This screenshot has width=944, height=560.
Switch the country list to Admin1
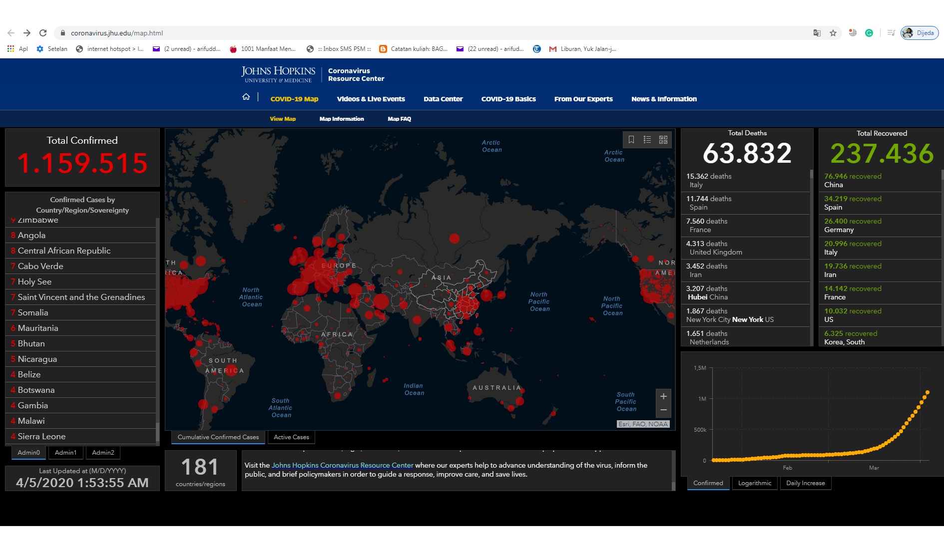pos(65,453)
